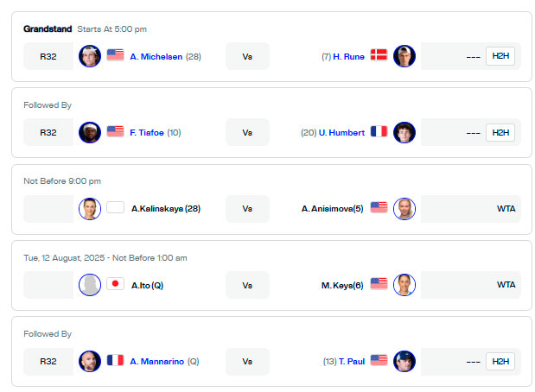Image resolution: width=535 pixels, height=392 pixels.
Task: Click the Japan flag icon beside A. Ito
Action: coord(115,283)
